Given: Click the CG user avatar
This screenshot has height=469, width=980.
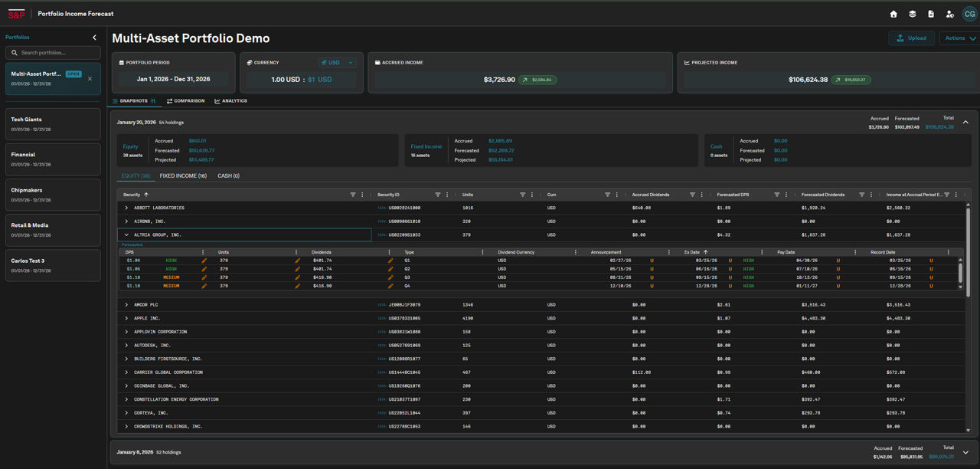Looking at the screenshot, I should click(969, 14).
